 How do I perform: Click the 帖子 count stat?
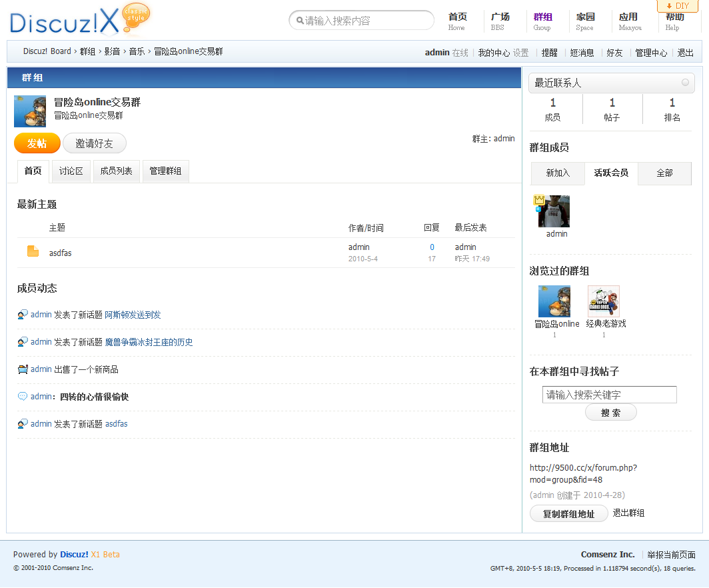click(612, 109)
